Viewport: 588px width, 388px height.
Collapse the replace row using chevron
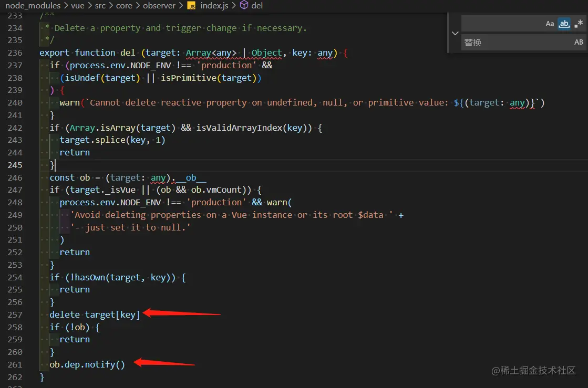(x=455, y=33)
